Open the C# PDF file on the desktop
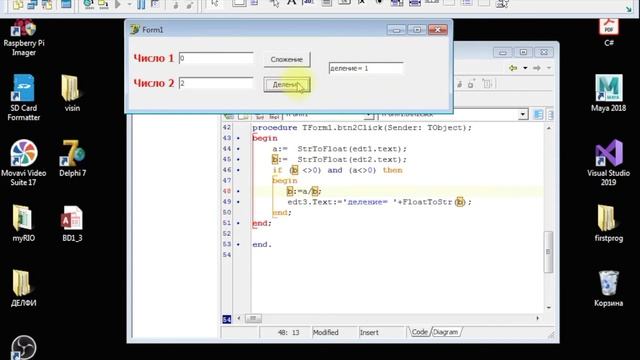This screenshot has height=360, width=640. 609,32
